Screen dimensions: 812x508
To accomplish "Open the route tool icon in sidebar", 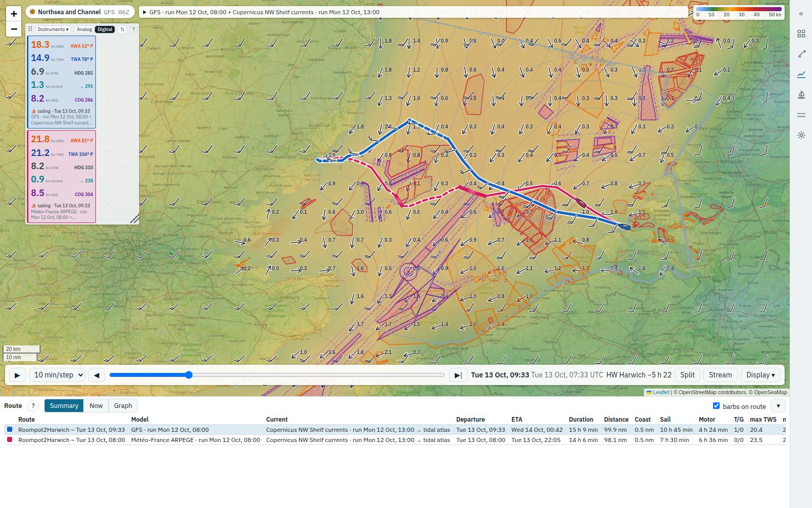I will [x=801, y=54].
